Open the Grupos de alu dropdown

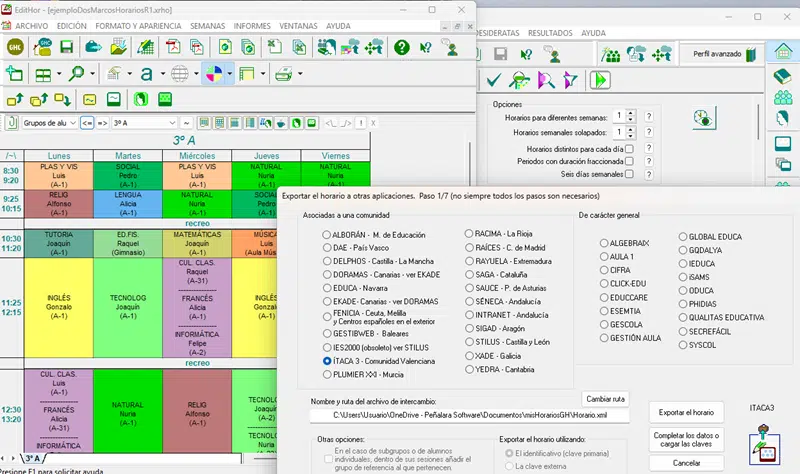tap(49, 123)
